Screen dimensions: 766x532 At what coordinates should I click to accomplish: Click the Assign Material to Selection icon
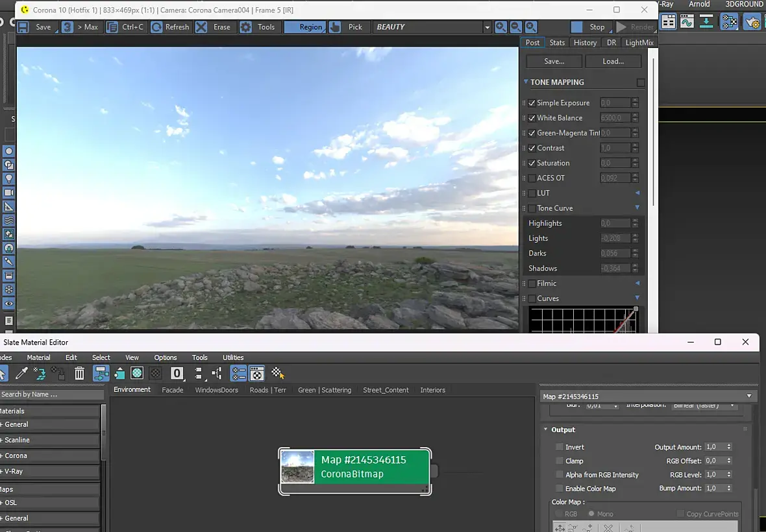point(58,373)
